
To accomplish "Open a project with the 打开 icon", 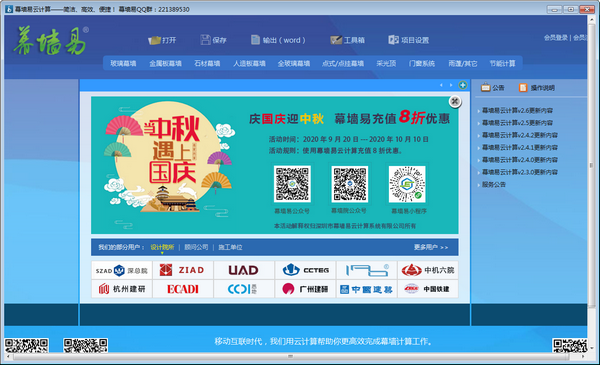I will click(162, 40).
